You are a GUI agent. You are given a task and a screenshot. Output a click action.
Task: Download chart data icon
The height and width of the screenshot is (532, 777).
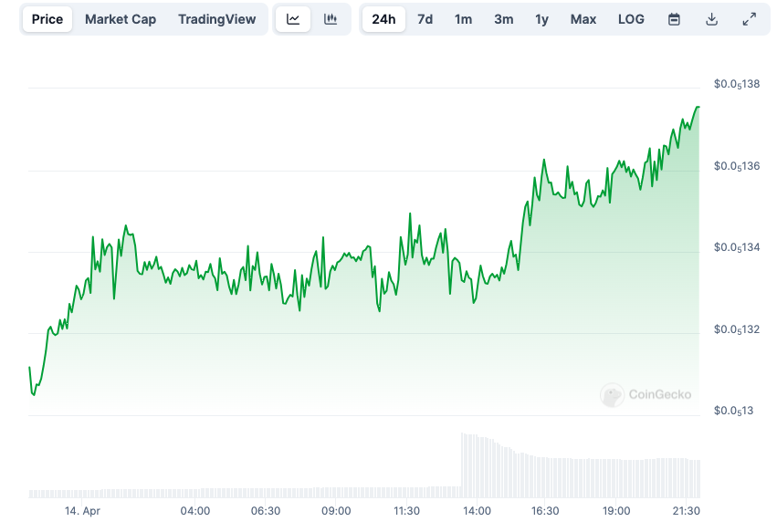[712, 19]
